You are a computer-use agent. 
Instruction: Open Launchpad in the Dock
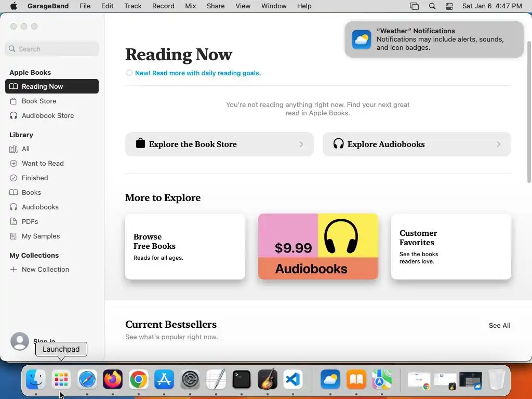61,379
